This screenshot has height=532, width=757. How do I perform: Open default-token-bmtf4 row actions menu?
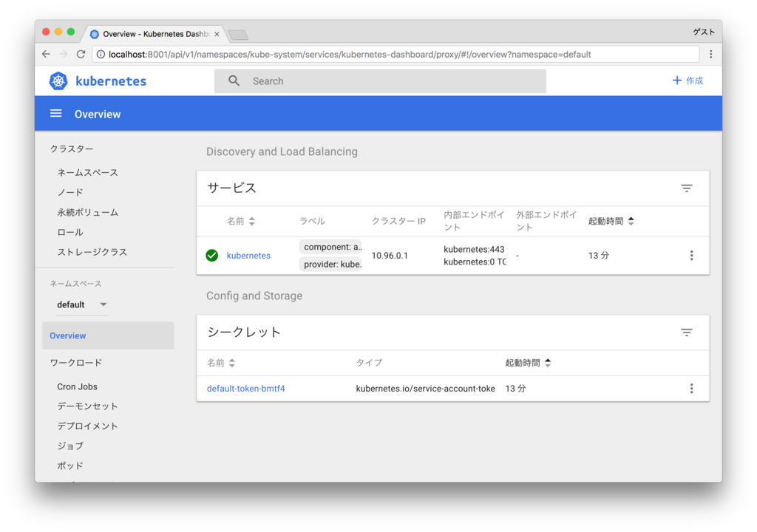pyautogui.click(x=691, y=389)
